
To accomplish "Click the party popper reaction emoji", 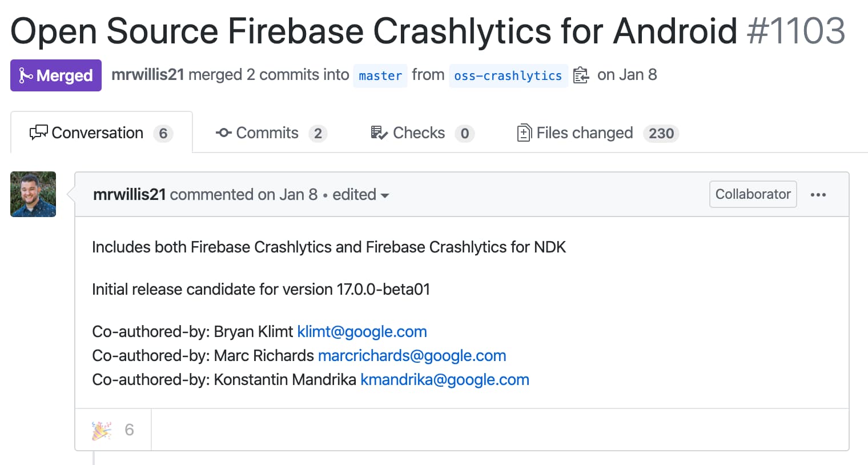I will [x=102, y=430].
